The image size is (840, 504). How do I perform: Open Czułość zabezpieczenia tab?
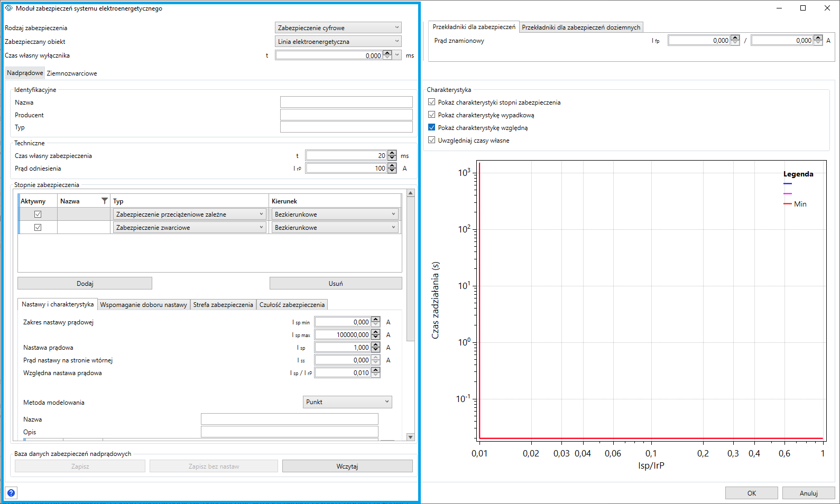point(292,305)
